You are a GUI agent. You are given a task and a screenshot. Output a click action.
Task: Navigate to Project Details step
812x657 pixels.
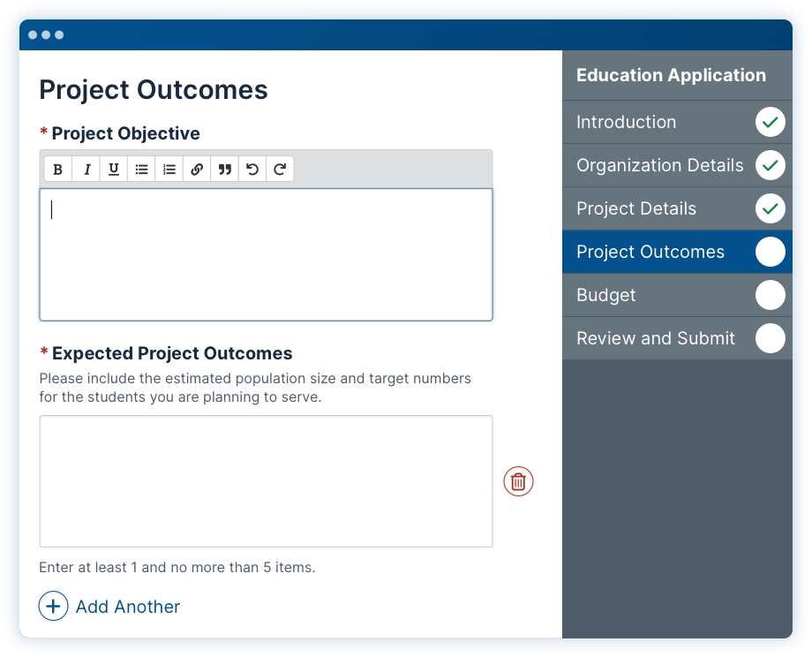677,208
